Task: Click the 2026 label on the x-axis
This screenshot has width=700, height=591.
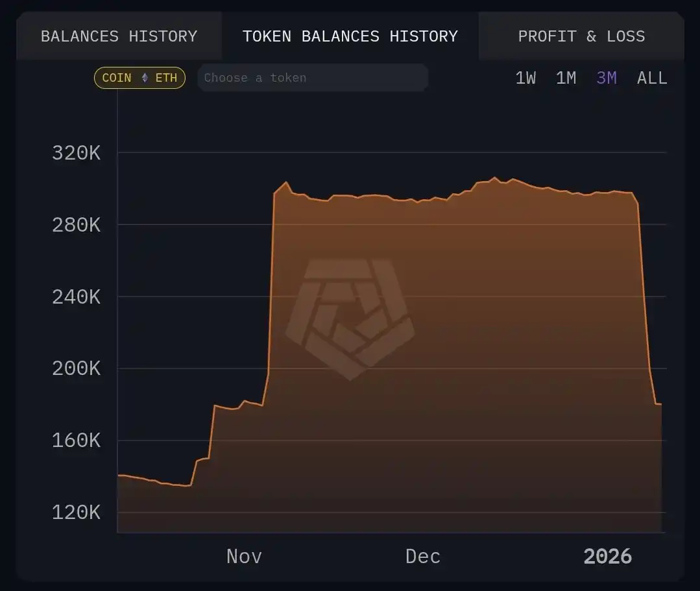Action: pyautogui.click(x=609, y=556)
